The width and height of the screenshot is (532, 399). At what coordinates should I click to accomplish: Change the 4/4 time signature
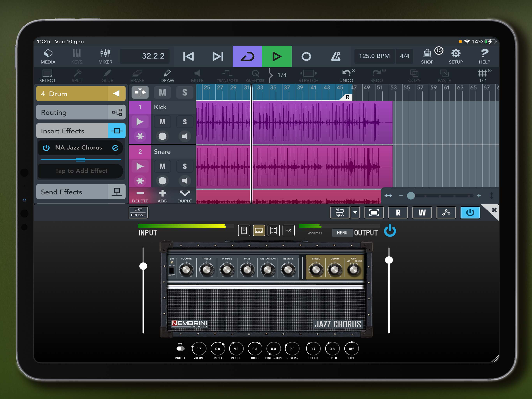click(x=404, y=56)
